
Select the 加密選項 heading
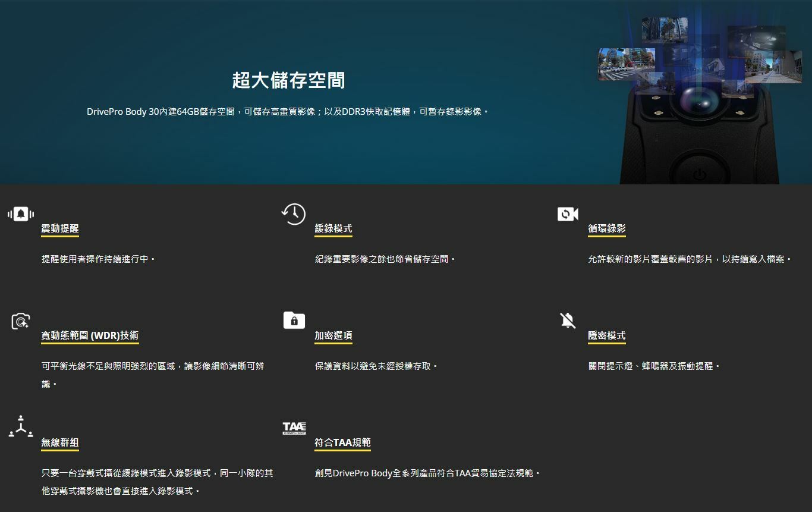[x=333, y=335]
